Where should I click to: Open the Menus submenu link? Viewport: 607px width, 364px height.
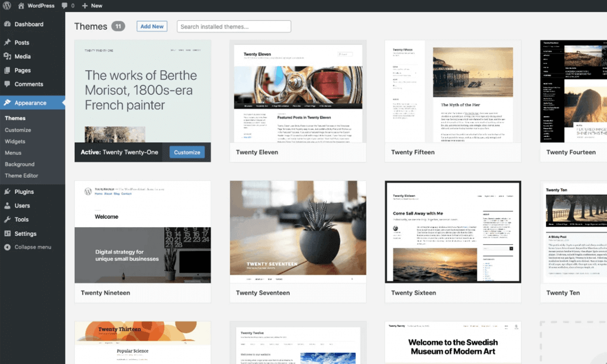click(13, 152)
